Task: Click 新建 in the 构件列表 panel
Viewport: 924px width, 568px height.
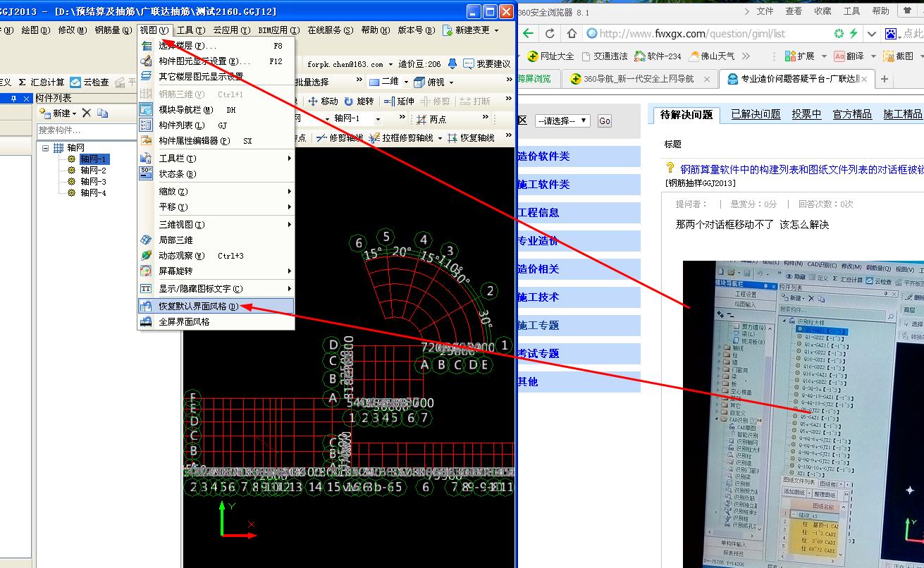Action: (57, 113)
